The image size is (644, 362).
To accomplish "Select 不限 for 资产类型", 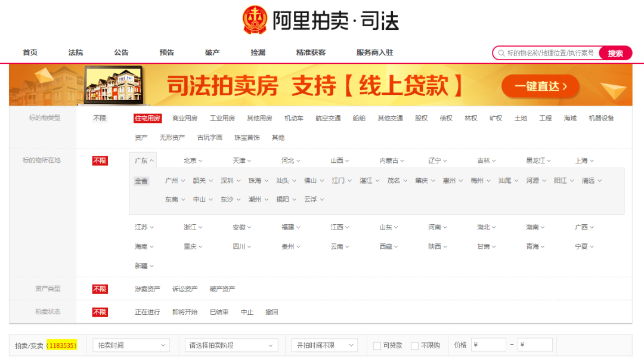I will 100,289.
